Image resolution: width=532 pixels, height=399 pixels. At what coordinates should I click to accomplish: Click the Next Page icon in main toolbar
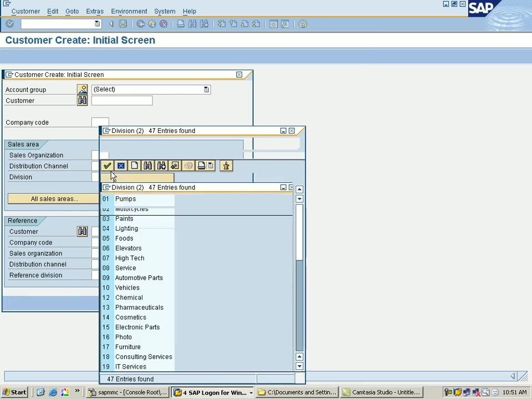(x=244, y=24)
